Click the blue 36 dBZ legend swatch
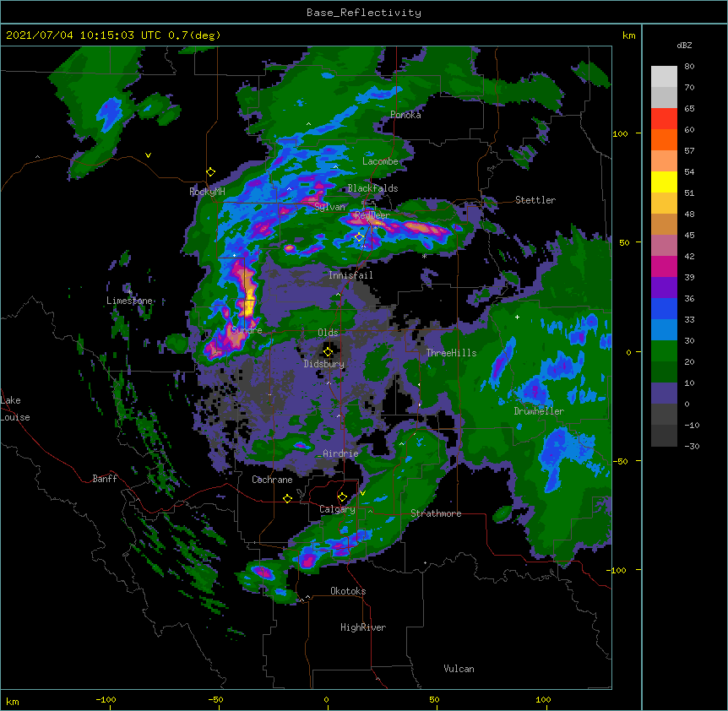Viewport: 728px width, 711px height. [664, 308]
